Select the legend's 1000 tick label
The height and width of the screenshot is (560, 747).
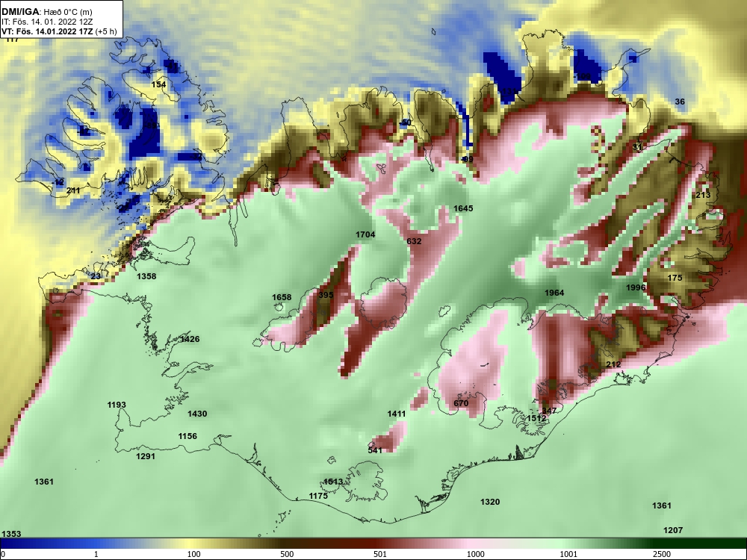click(x=475, y=554)
